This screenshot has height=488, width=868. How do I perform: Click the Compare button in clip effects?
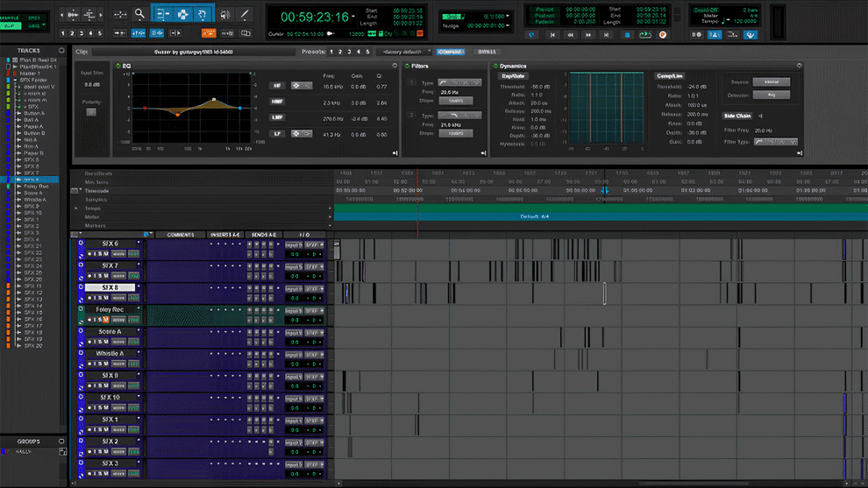coord(450,52)
